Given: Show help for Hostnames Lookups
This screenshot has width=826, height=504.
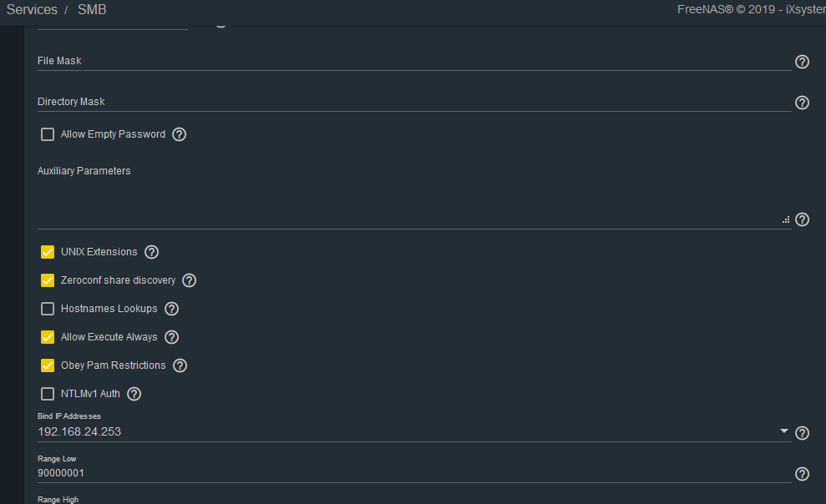Looking at the screenshot, I should click(x=172, y=309).
